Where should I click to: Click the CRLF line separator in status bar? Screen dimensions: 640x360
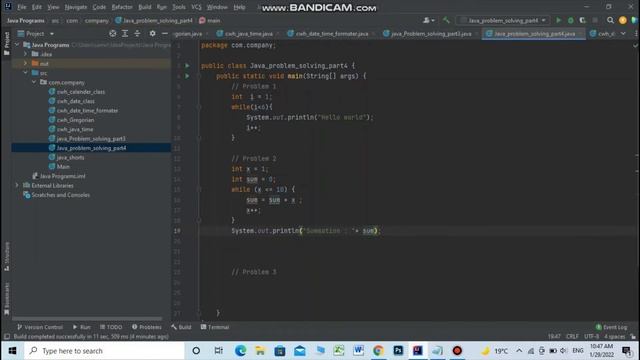(x=572, y=336)
